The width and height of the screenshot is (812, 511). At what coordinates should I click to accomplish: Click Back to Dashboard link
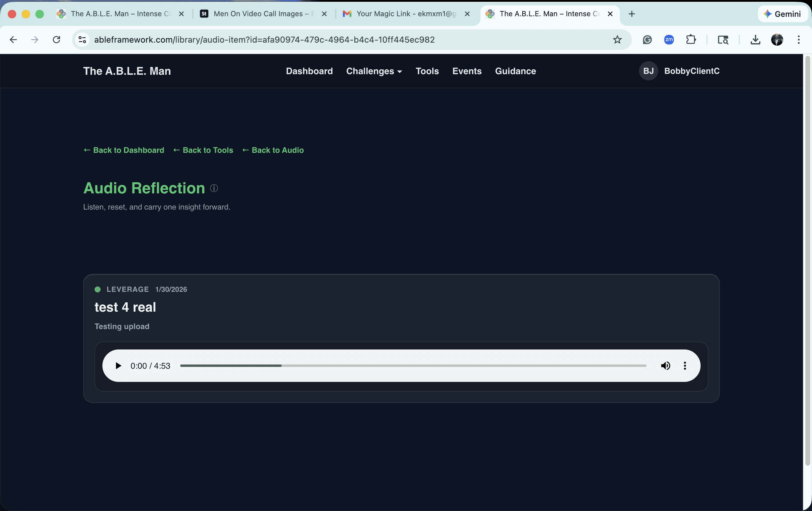(x=124, y=150)
